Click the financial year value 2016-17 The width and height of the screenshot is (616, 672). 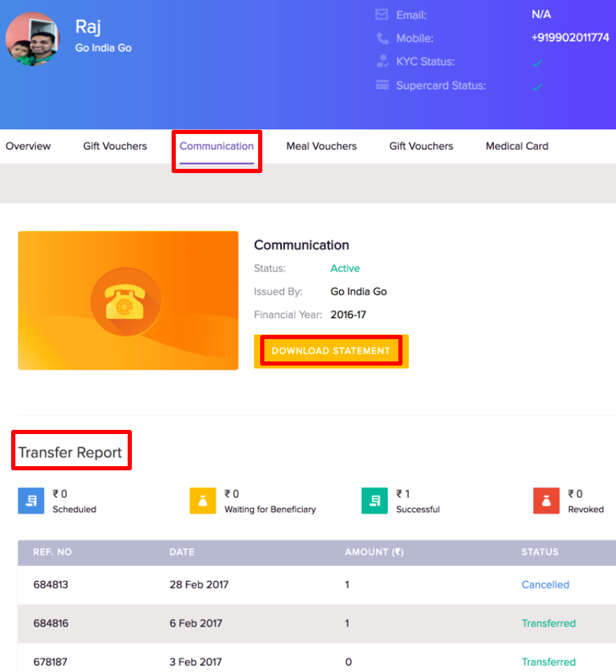(x=348, y=315)
